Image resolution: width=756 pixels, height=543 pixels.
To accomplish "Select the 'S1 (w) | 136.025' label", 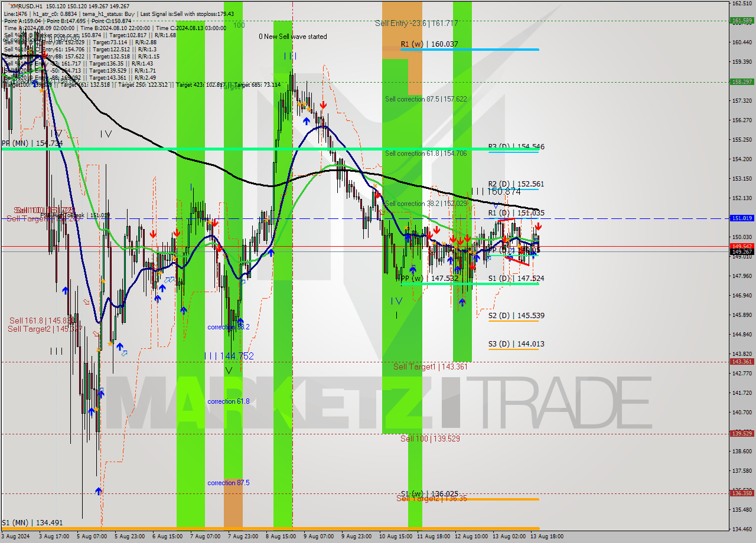I will 429,493.
